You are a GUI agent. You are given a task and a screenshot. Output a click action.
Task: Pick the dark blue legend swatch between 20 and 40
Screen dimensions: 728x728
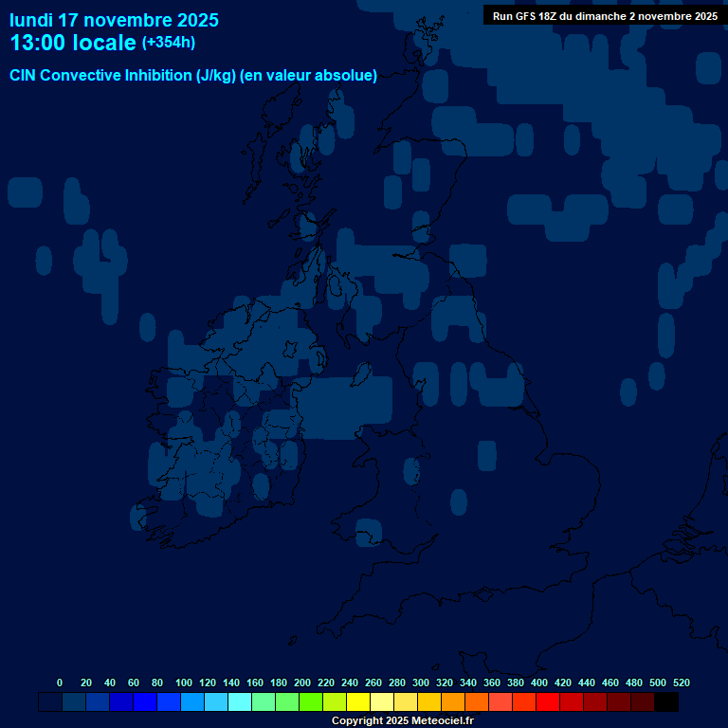pos(98,702)
